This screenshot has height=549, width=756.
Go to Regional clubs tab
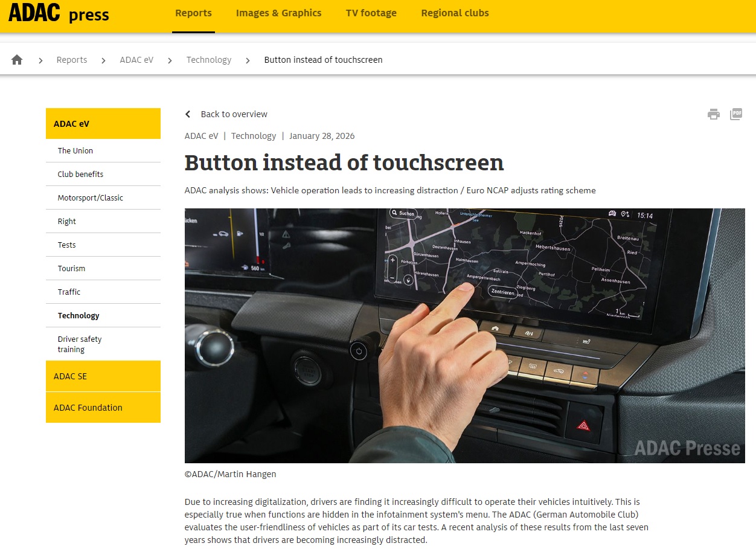(455, 13)
